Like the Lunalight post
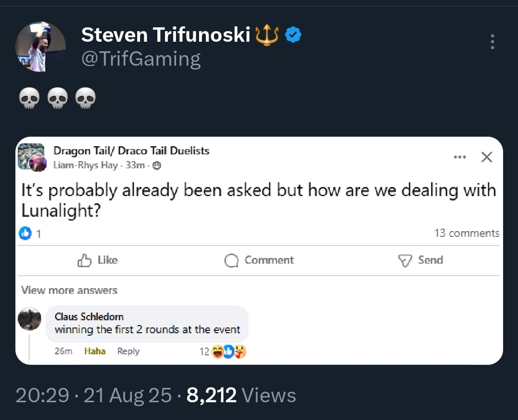The width and height of the screenshot is (518, 420). [97, 260]
